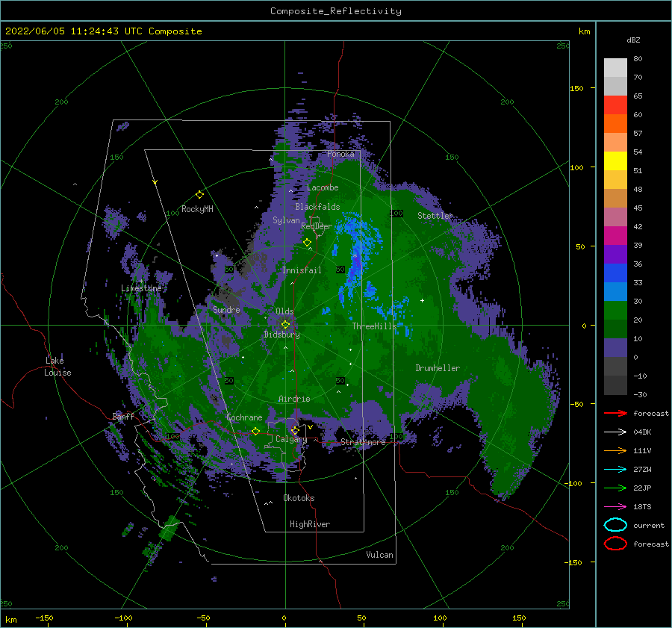
Task: Select the orange 111V arrow legend icon
Action: pyautogui.click(x=615, y=450)
